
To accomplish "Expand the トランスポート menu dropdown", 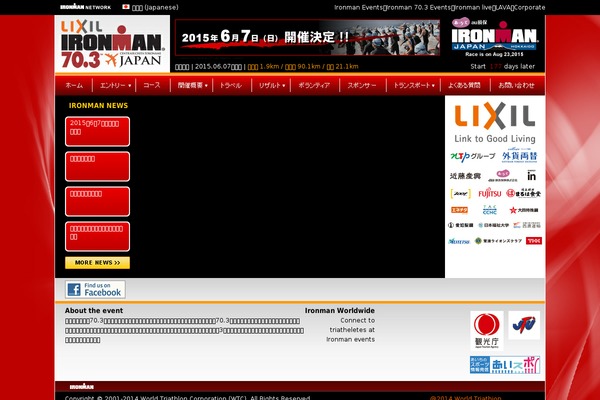I will tap(414, 85).
